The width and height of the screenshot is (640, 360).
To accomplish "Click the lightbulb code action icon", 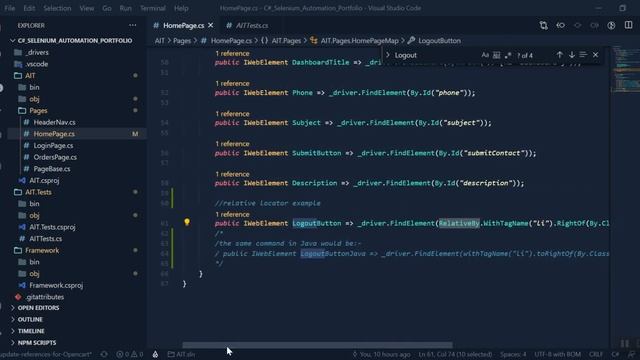I will [x=187, y=222].
